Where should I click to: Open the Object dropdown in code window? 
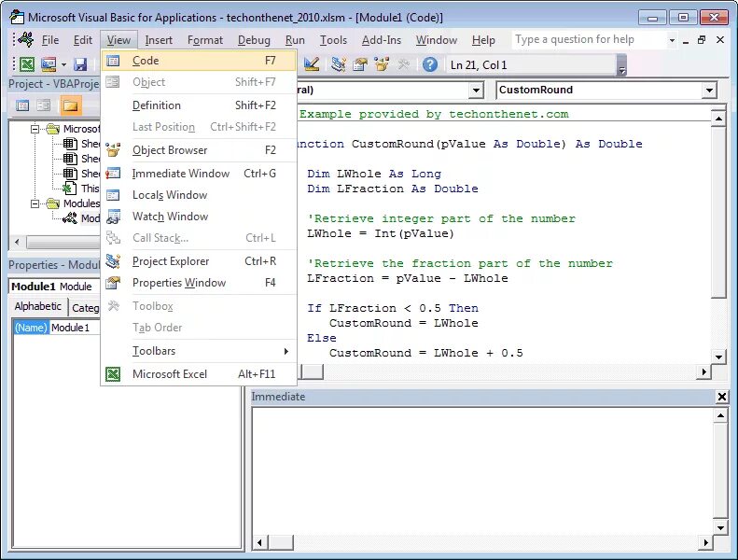click(477, 90)
